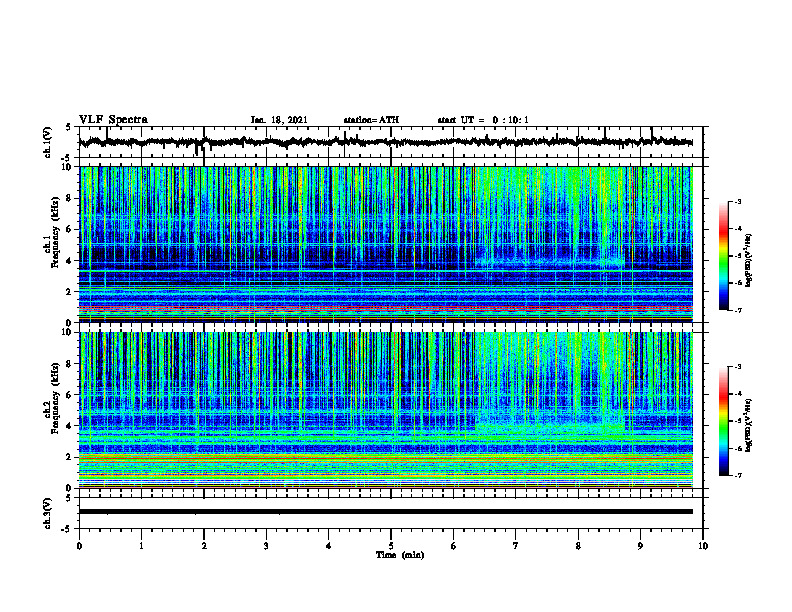
Task: Click the "9" tick on the time axis
Action: point(640,546)
